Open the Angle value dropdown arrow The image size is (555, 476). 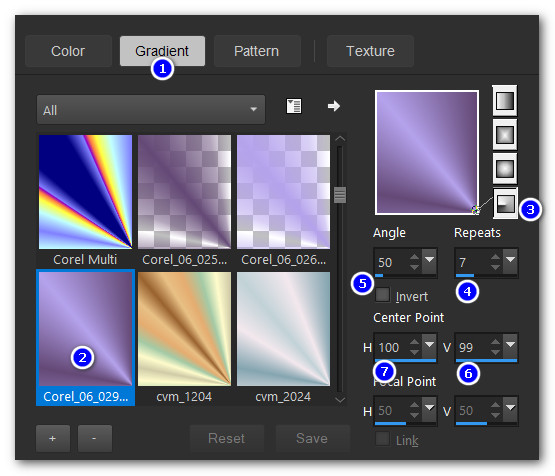pos(429,261)
